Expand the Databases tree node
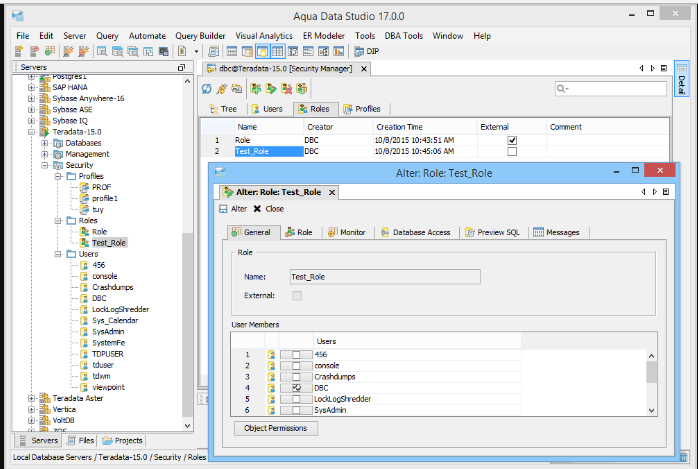698x469 pixels. [x=44, y=143]
